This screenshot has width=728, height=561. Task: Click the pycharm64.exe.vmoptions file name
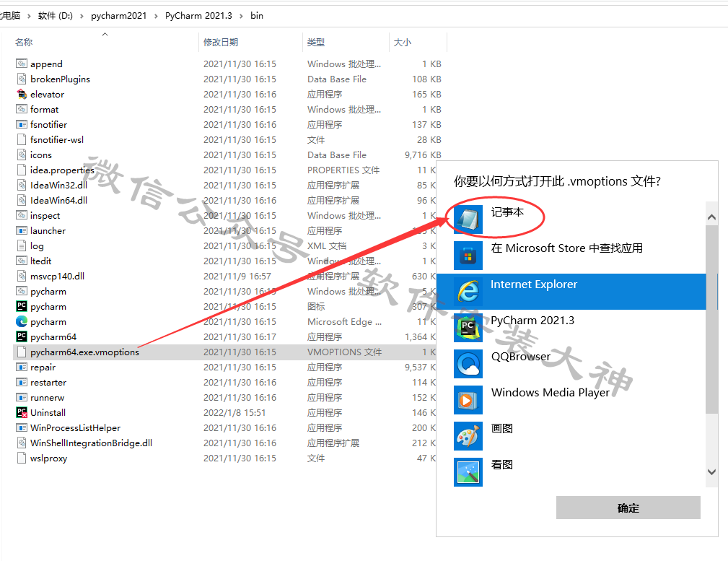click(x=85, y=352)
